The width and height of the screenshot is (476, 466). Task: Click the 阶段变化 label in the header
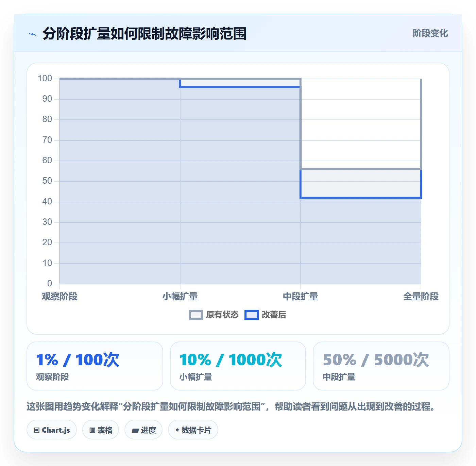[x=430, y=33]
